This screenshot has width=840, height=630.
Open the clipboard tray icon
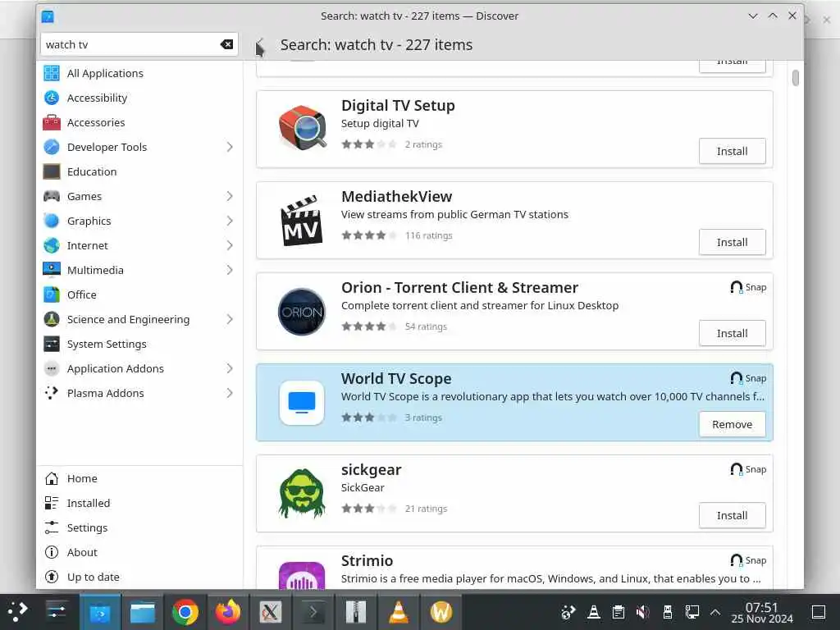point(619,612)
